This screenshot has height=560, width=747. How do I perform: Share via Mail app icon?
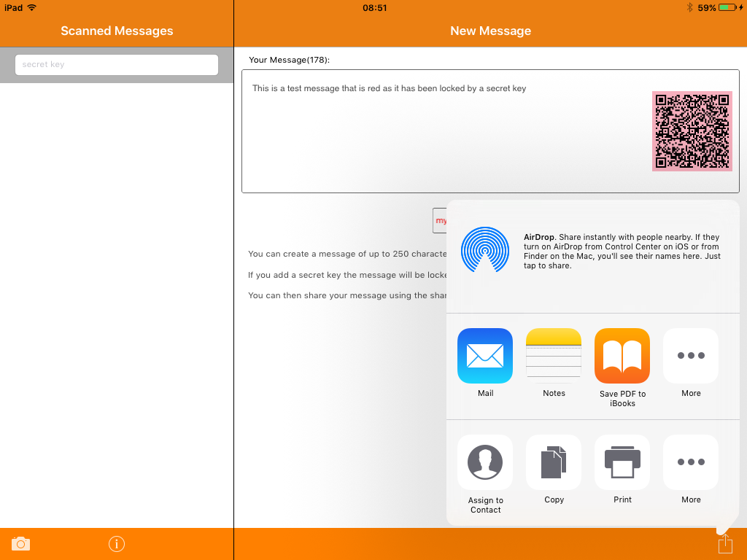click(485, 356)
